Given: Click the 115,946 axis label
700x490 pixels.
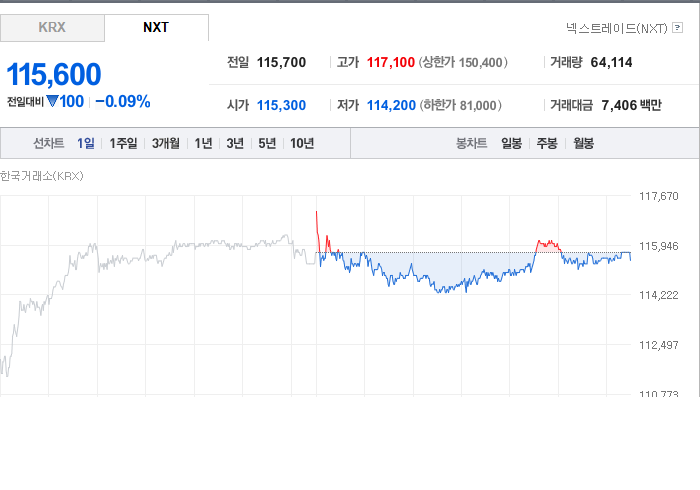Looking at the screenshot, I should click(658, 246).
